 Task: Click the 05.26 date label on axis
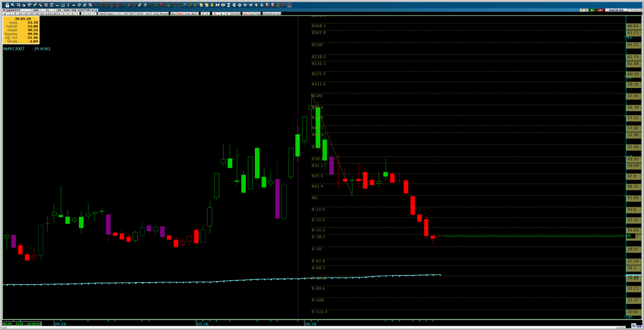coord(203,324)
